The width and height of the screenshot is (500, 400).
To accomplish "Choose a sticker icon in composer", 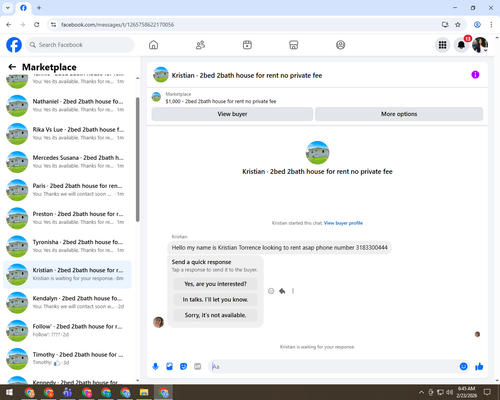I will pyautogui.click(x=183, y=367).
